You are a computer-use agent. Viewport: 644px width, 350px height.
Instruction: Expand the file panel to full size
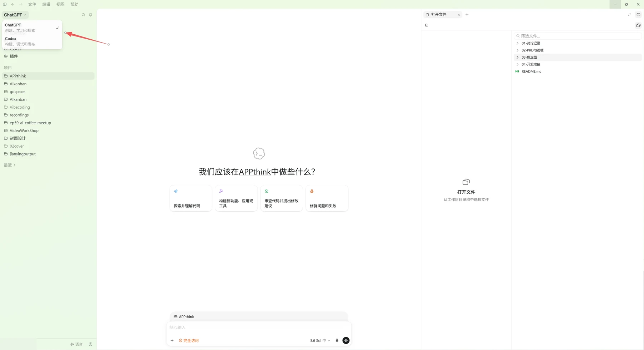629,15
